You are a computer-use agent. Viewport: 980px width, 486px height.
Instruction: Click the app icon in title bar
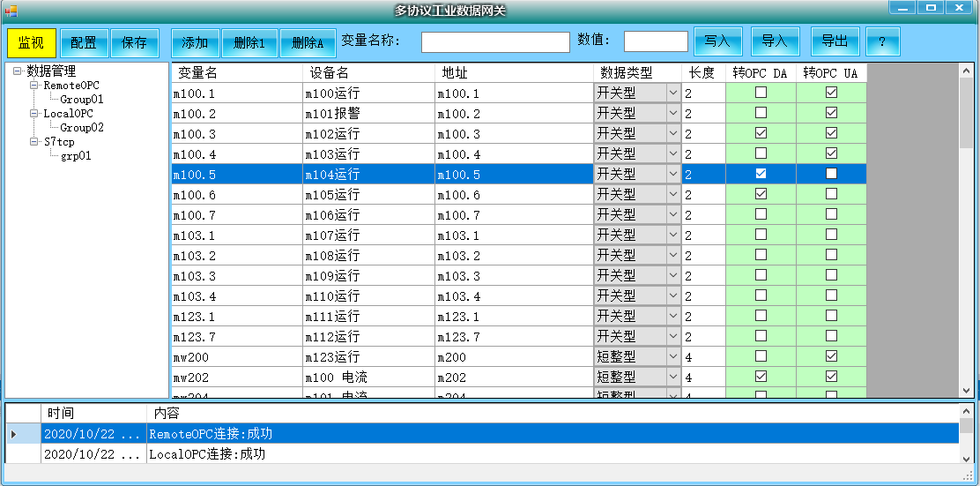[x=11, y=10]
